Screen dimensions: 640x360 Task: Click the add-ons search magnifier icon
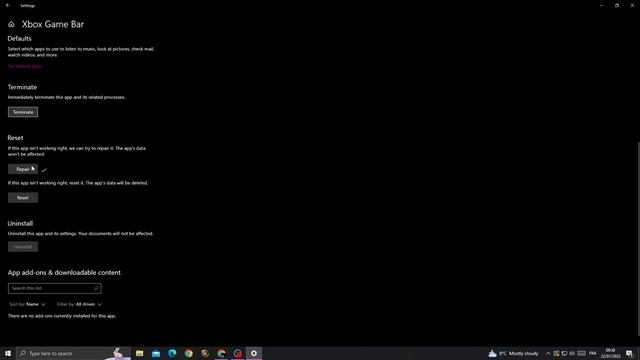pos(96,288)
